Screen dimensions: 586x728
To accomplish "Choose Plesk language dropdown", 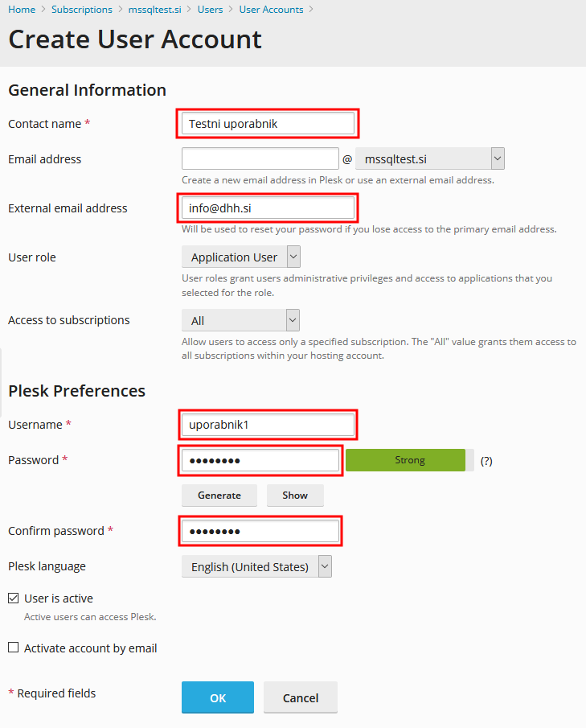I will 256,566.
